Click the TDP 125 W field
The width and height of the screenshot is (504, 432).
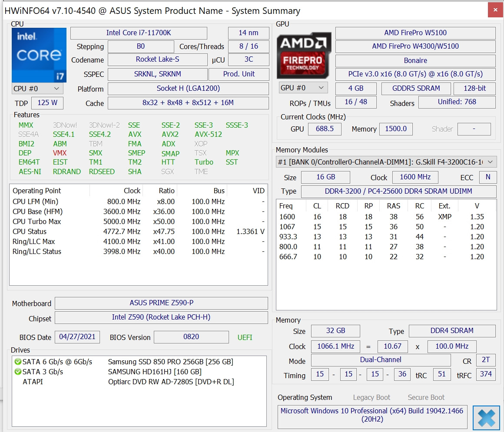47,103
